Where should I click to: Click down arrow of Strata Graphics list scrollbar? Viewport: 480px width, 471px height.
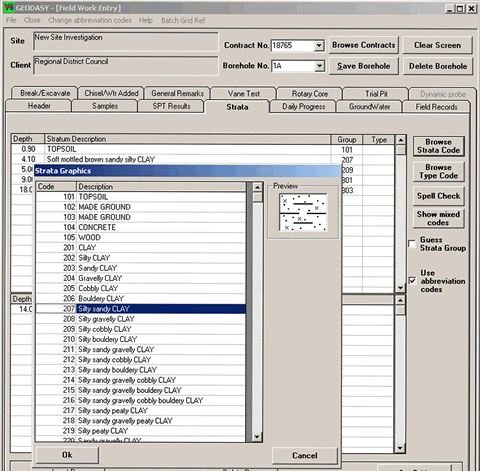coord(257,436)
